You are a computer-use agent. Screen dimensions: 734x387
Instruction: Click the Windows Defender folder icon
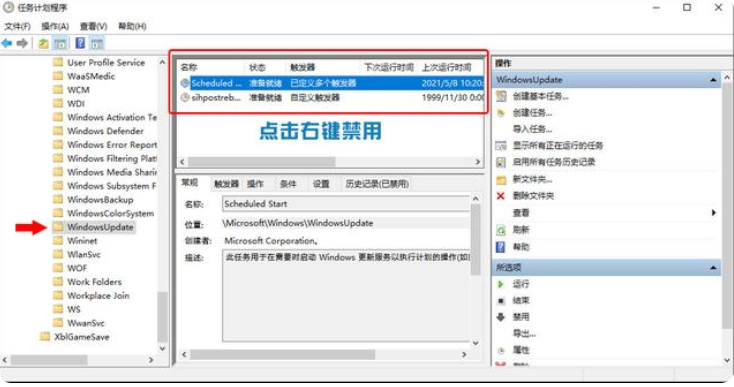pyautogui.click(x=58, y=131)
